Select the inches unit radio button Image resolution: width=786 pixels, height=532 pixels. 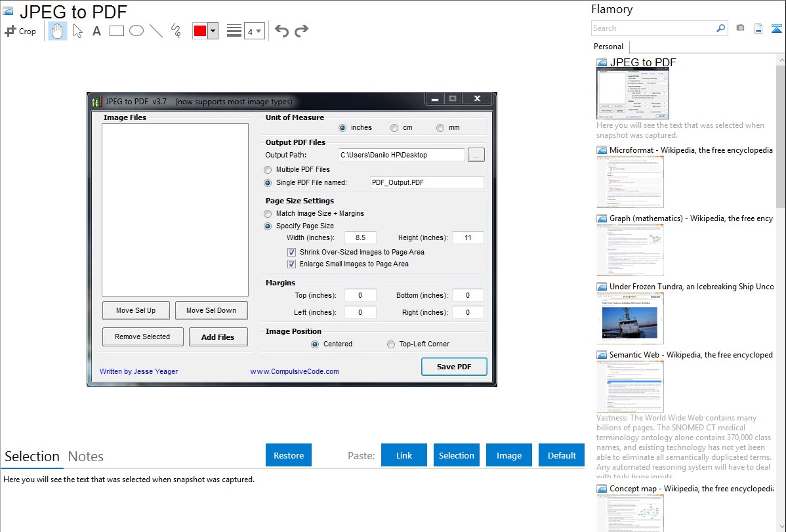point(342,128)
